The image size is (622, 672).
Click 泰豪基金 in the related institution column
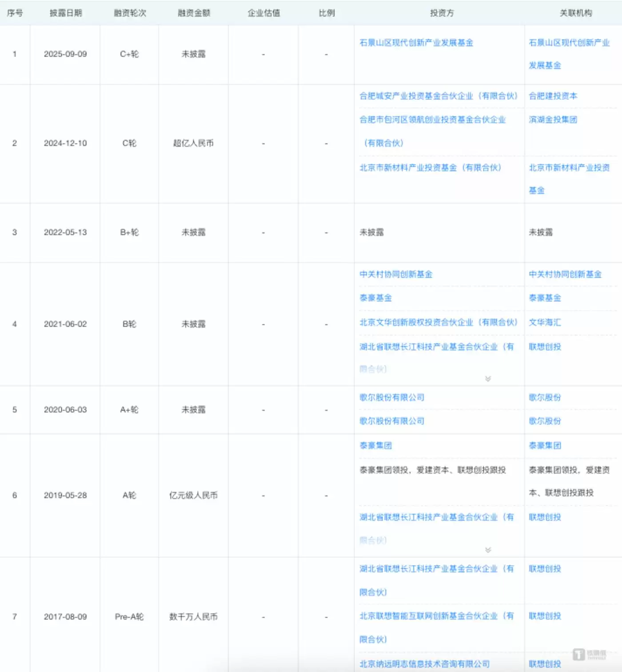545,298
